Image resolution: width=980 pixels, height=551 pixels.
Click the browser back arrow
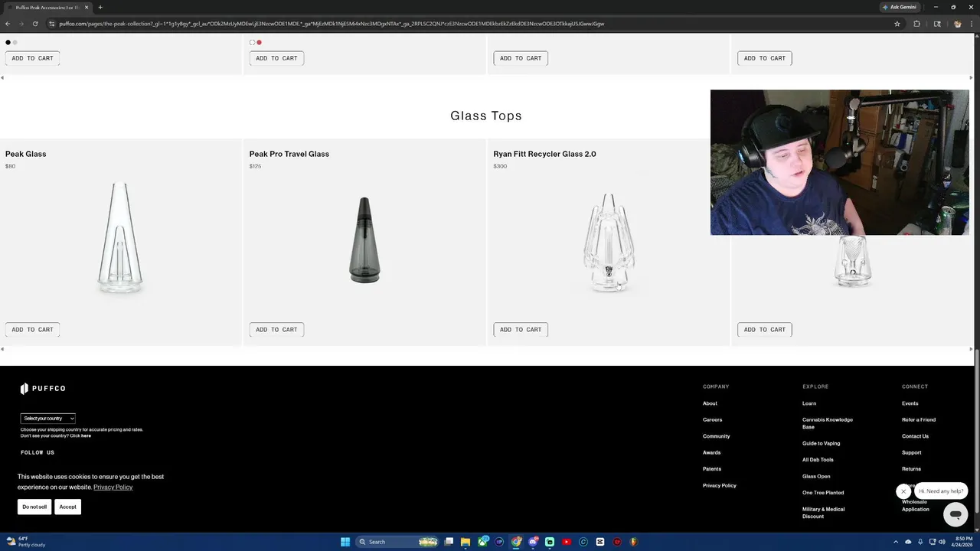pos(8,24)
